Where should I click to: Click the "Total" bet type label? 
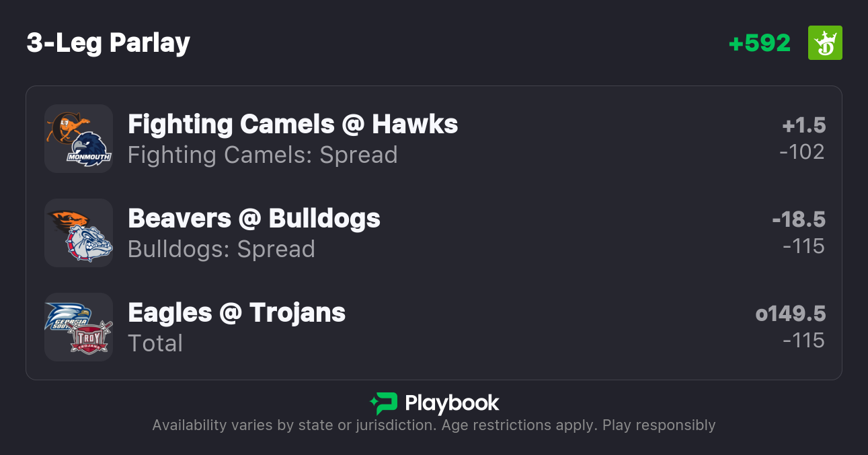(155, 344)
